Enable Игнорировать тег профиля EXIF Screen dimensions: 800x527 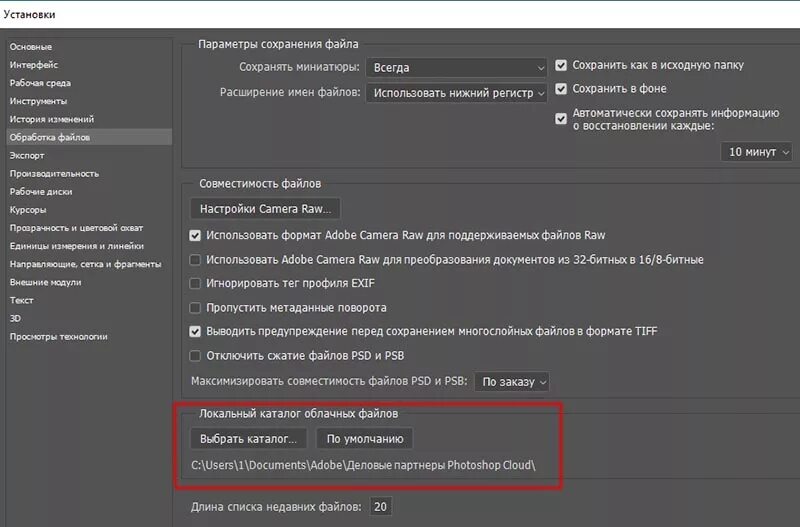(x=195, y=283)
